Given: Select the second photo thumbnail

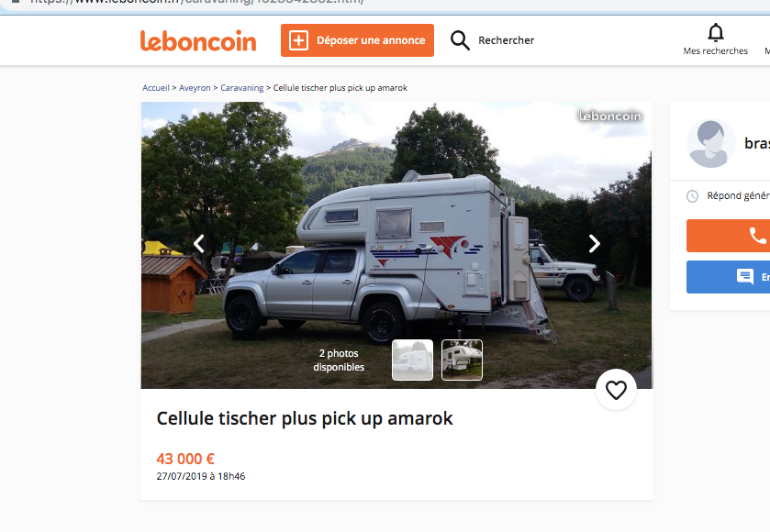Looking at the screenshot, I should click(463, 360).
